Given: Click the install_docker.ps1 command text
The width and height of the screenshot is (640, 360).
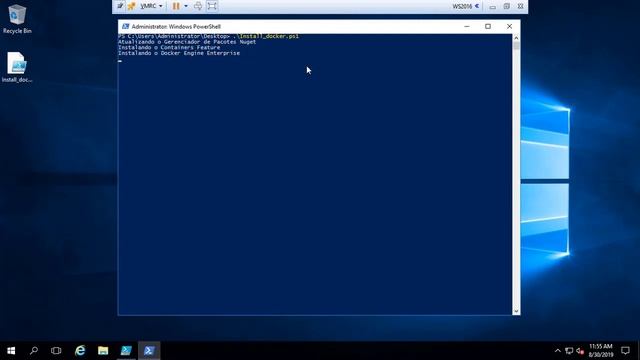Looking at the screenshot, I should (266, 36).
